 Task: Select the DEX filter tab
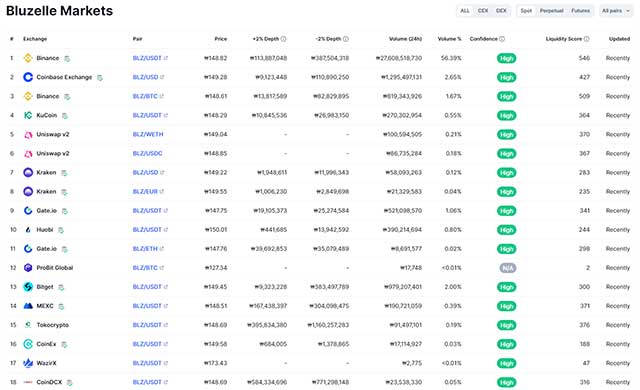(501, 11)
